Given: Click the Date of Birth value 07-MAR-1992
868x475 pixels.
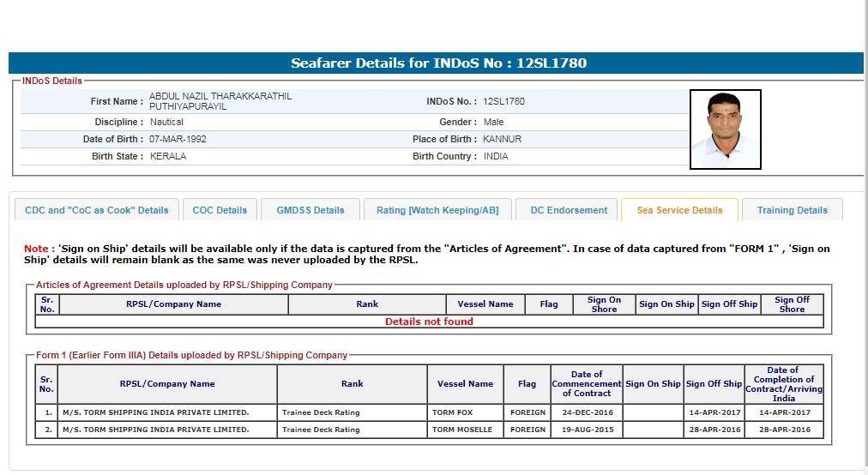Looking at the screenshot, I should point(178,139).
